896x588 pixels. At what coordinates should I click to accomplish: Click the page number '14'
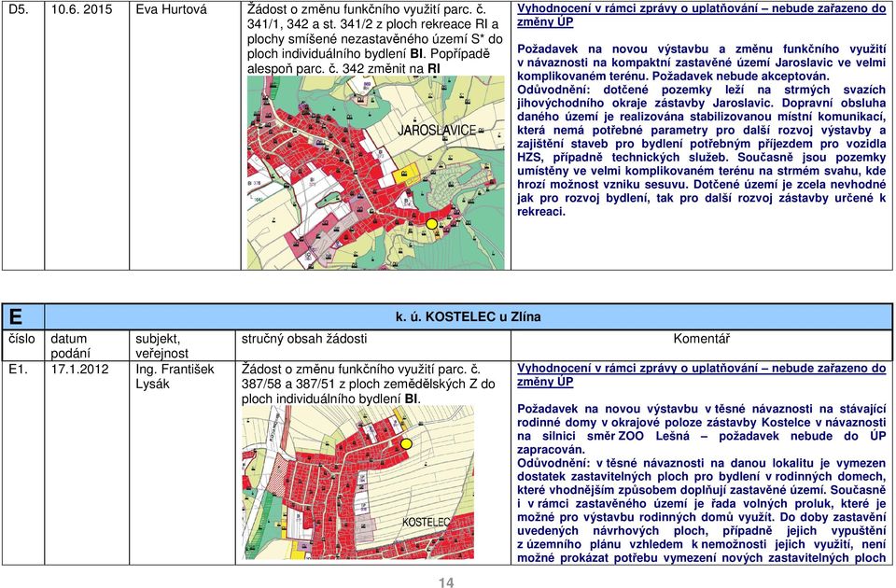(446, 582)
